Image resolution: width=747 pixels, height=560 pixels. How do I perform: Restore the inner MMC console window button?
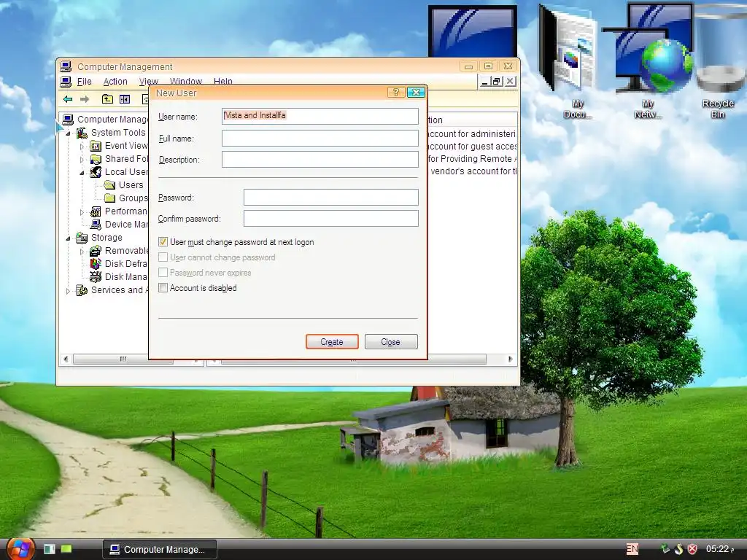coord(497,82)
